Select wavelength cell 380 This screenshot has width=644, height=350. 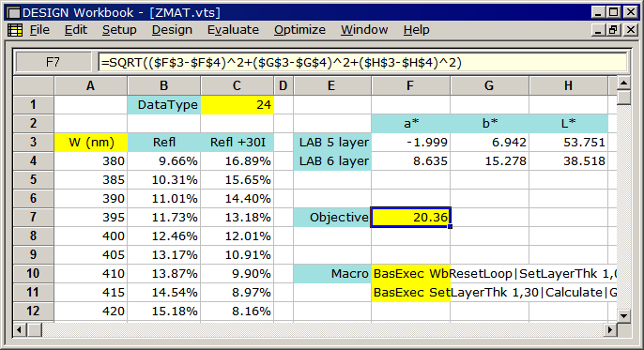(x=91, y=160)
